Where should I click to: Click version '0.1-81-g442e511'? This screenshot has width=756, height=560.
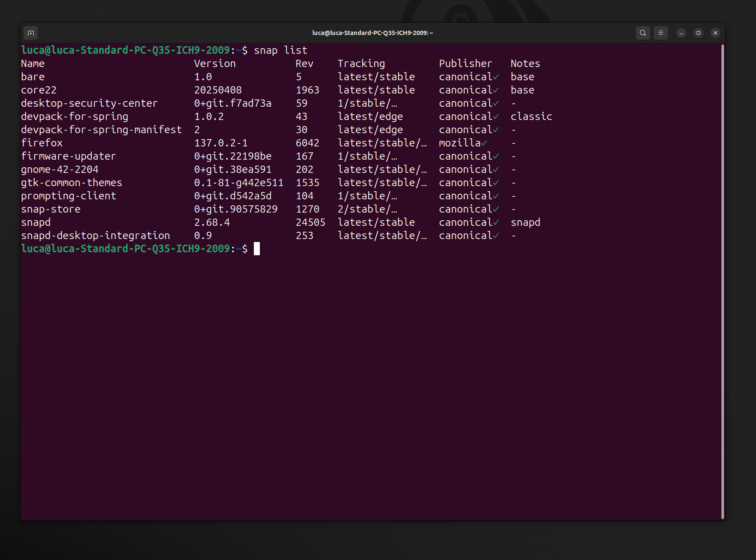pos(239,183)
